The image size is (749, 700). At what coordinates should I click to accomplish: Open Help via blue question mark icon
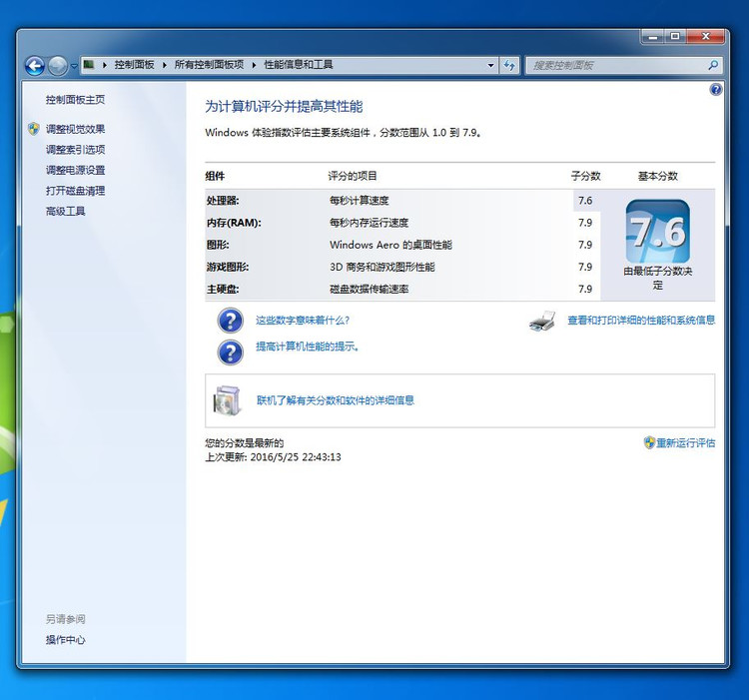pyautogui.click(x=716, y=89)
